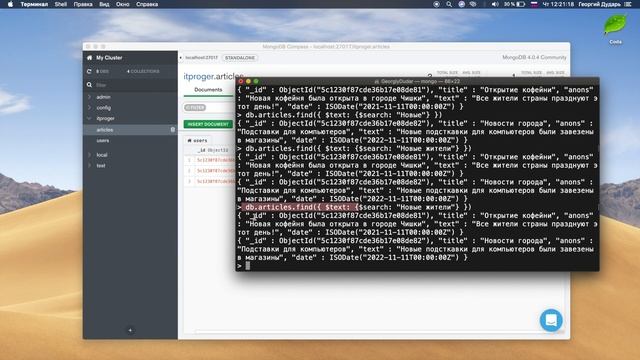The width and height of the screenshot is (640, 360).
Task: Open Spotlight search in menu bar
Action: click(x=449, y=4)
